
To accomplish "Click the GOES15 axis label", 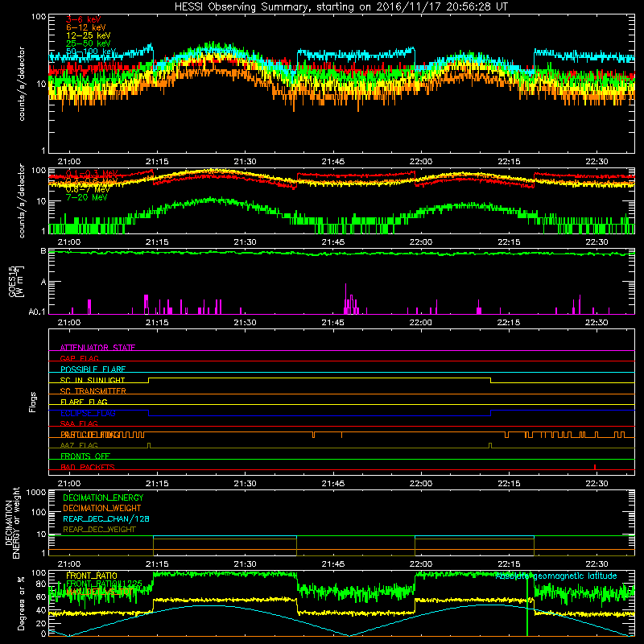I will (x=12, y=281).
